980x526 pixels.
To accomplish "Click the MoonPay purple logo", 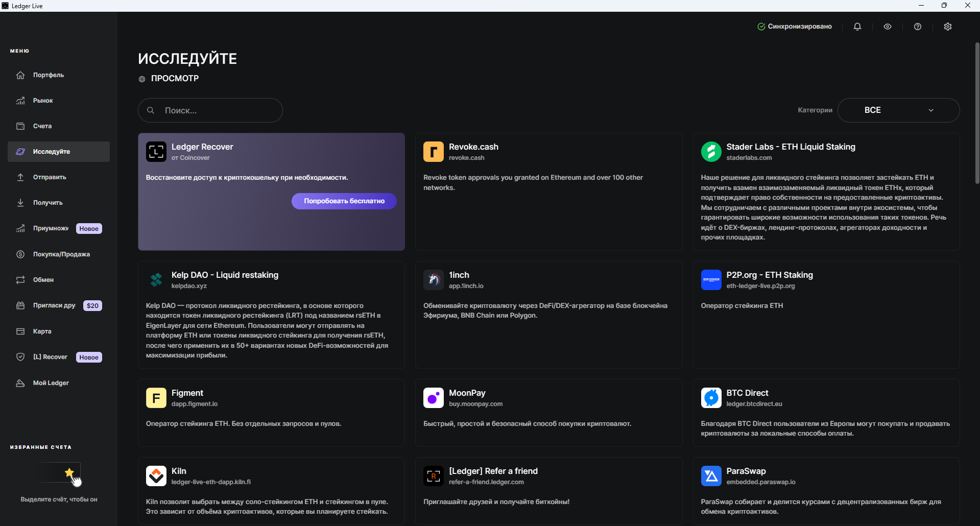I will [434, 398].
